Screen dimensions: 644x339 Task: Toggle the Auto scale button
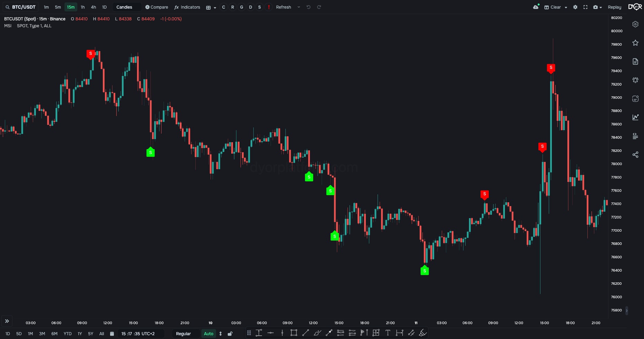click(x=208, y=333)
